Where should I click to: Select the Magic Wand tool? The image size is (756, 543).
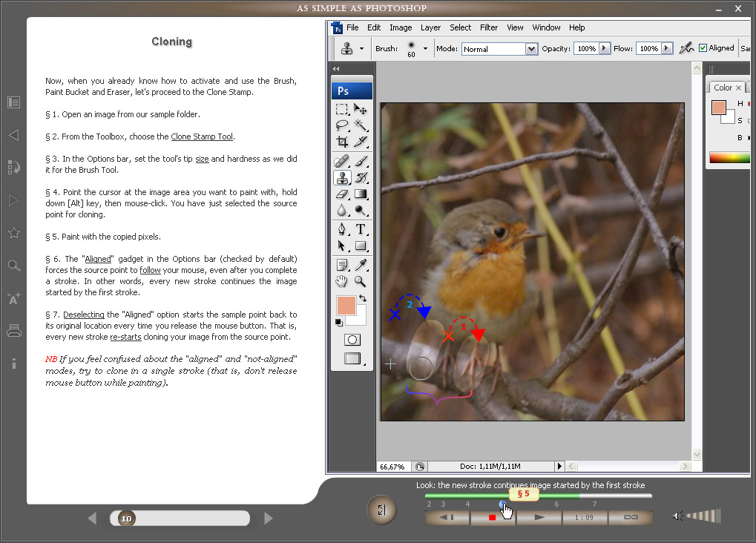point(360,125)
